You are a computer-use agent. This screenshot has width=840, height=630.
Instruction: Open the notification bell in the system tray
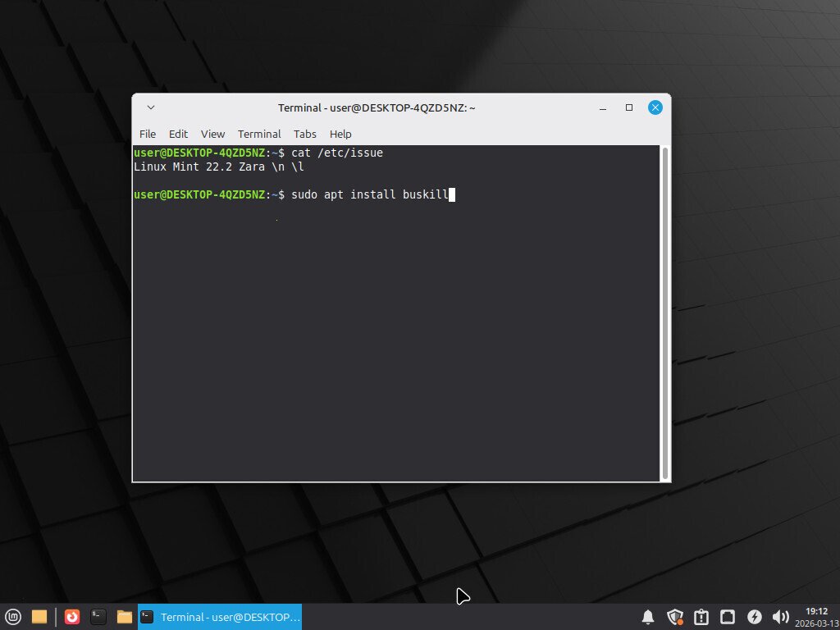648,617
